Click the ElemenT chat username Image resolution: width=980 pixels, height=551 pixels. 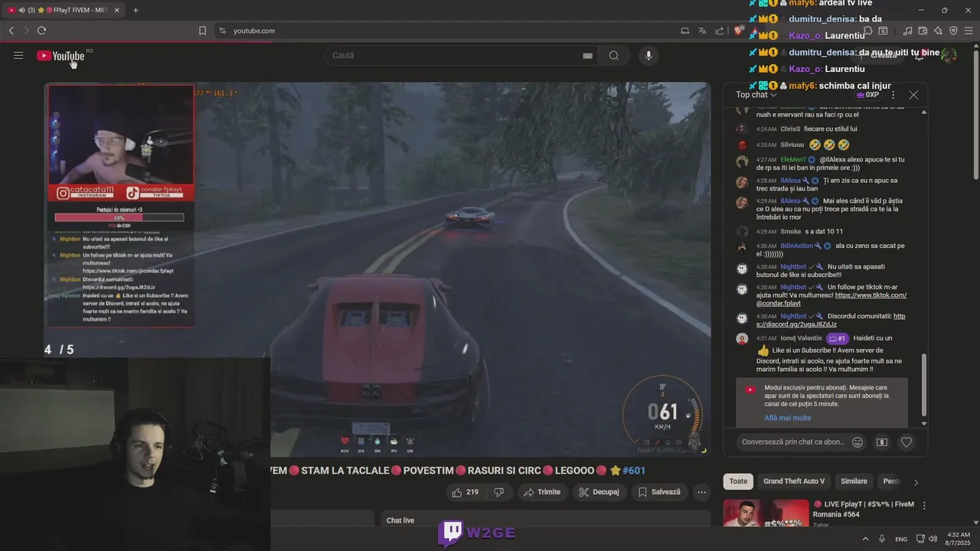(792, 159)
